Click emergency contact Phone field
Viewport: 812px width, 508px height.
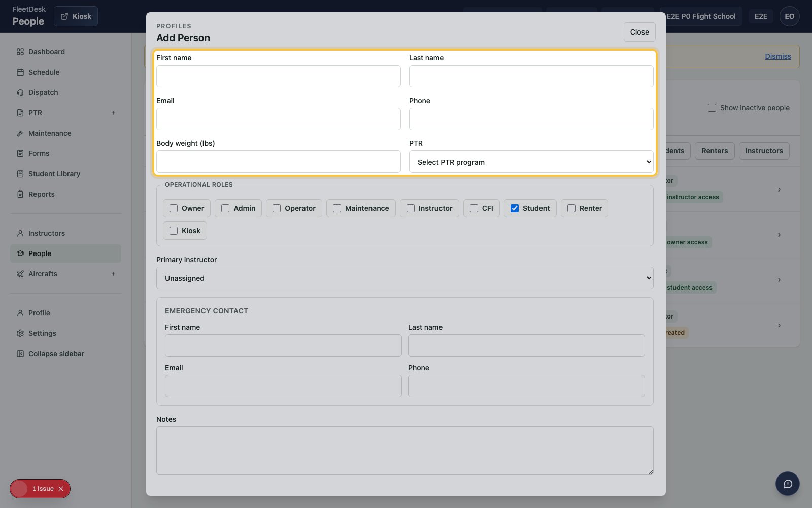(526, 386)
